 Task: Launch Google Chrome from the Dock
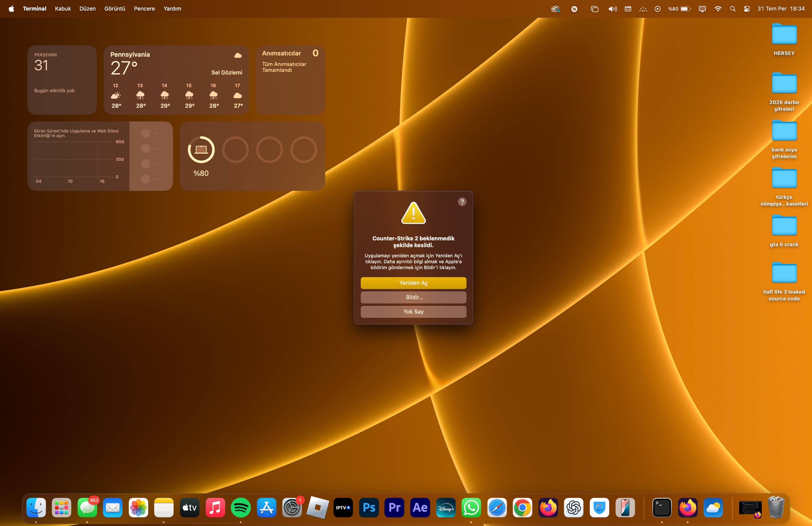(522, 507)
